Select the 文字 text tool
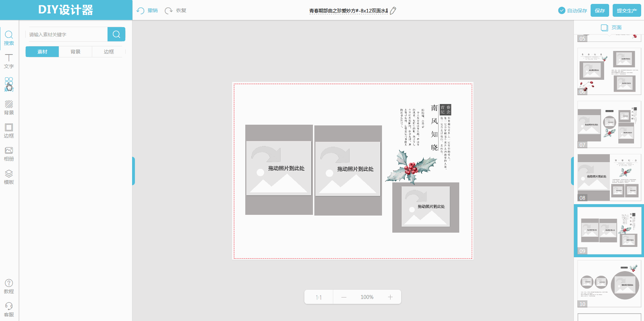 pos(9,61)
